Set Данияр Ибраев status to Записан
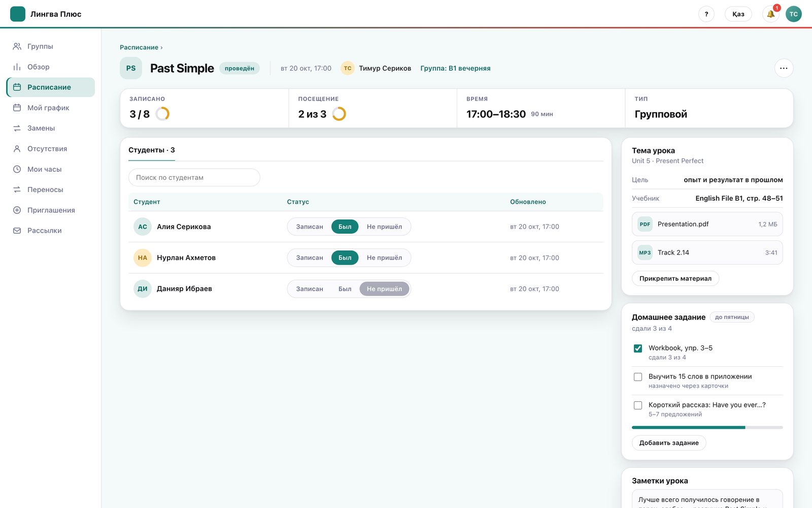 (310, 289)
